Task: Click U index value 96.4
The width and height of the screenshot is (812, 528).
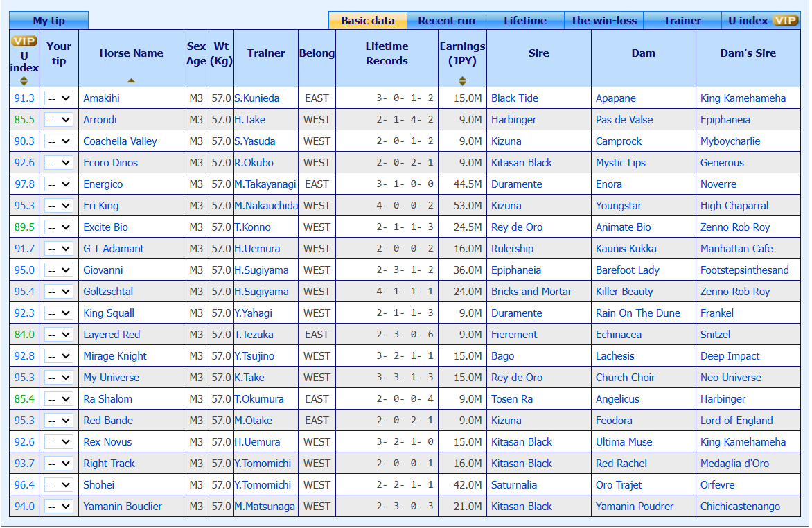Action: point(24,485)
